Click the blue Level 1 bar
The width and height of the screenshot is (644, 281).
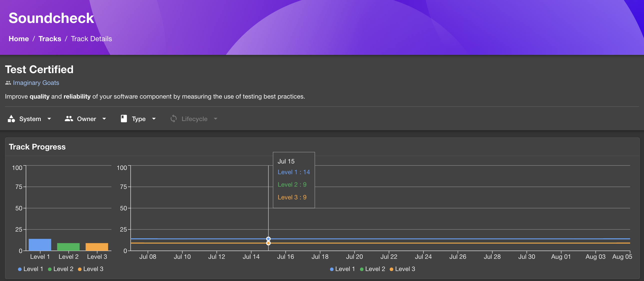coord(40,245)
